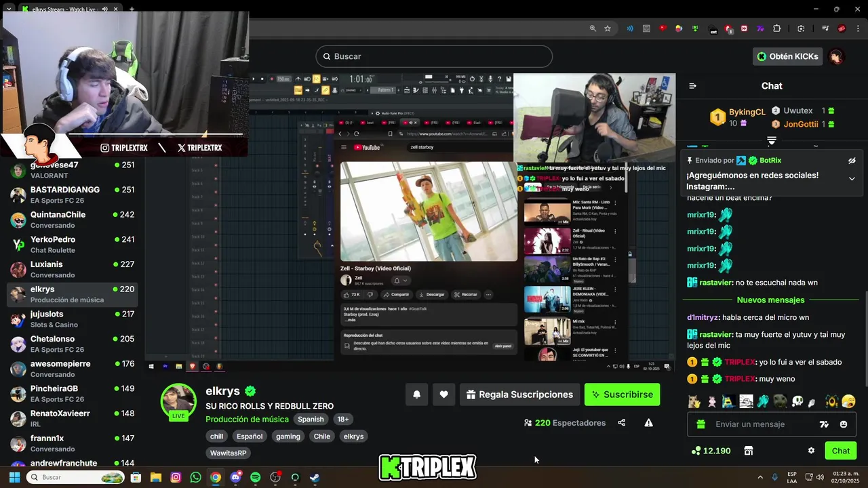The width and height of the screenshot is (868, 488).
Task: Send message with the green Chat button
Action: 840,451
